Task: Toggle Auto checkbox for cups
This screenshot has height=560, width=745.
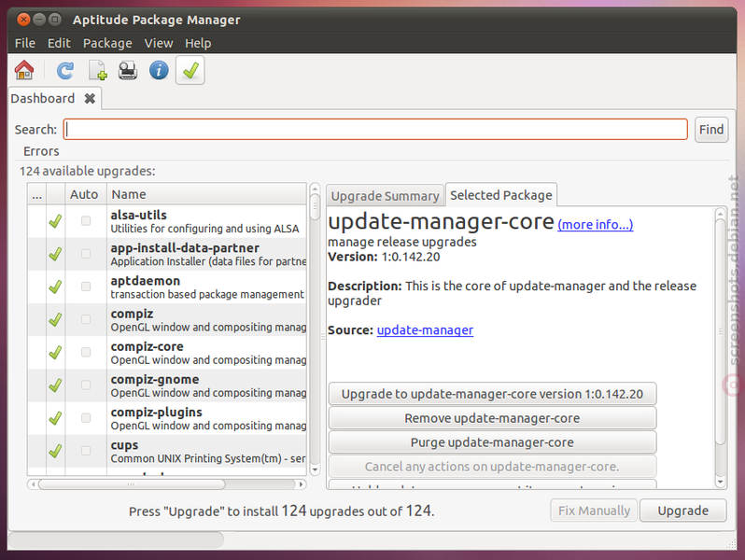Action: point(86,450)
